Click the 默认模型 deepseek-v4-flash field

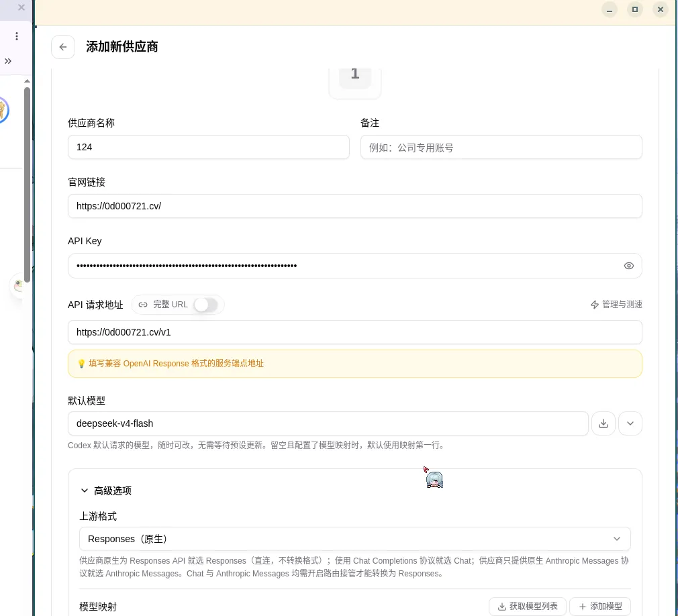tap(328, 423)
